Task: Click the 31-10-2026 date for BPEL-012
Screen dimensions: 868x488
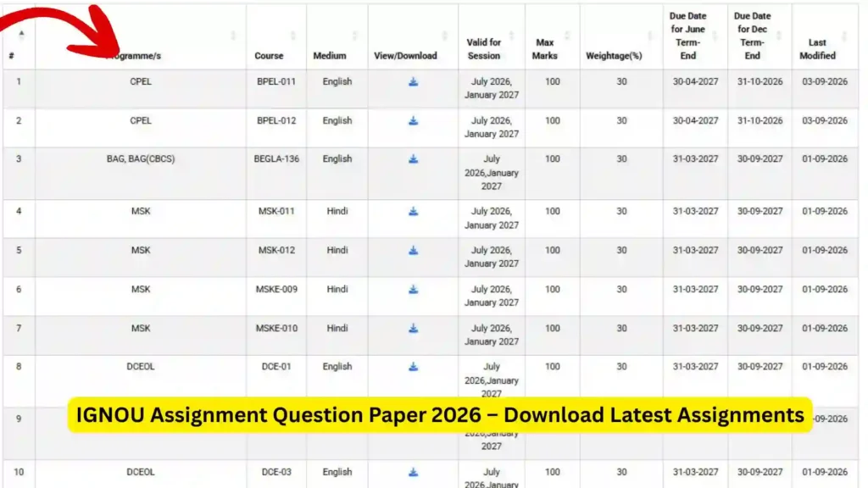Action: pyautogui.click(x=759, y=120)
